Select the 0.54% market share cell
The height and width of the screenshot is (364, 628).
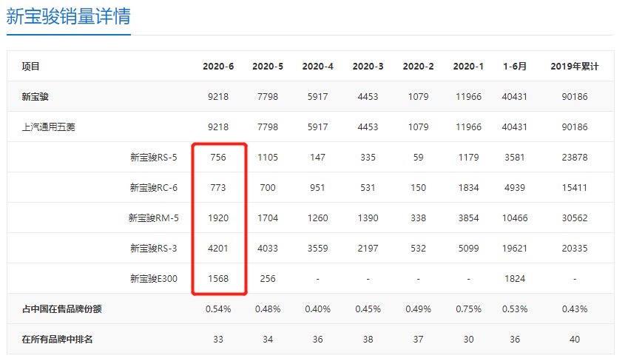pyautogui.click(x=218, y=309)
